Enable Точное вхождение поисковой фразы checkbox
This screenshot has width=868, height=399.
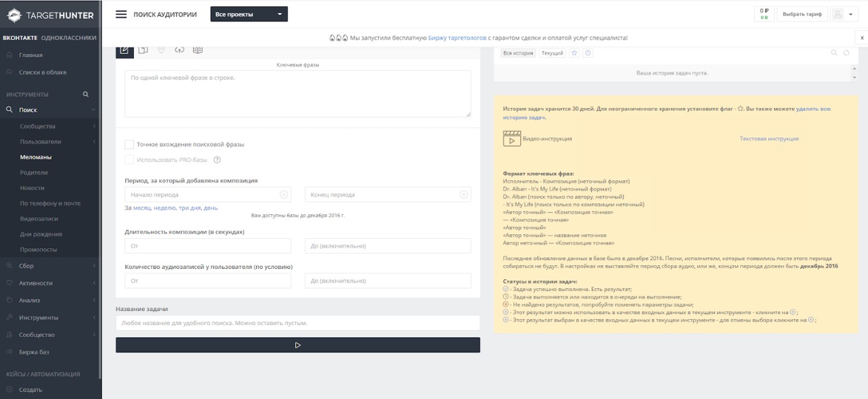click(x=129, y=144)
